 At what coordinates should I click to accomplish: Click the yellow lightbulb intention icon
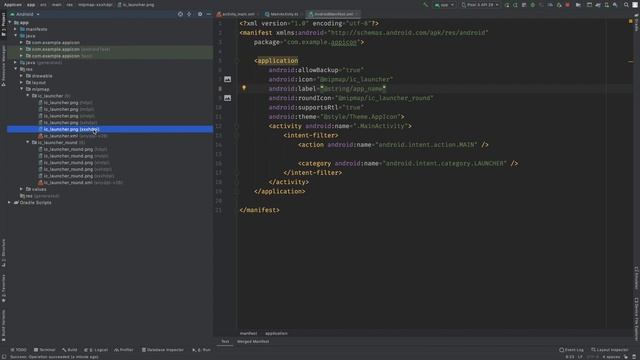point(244,88)
